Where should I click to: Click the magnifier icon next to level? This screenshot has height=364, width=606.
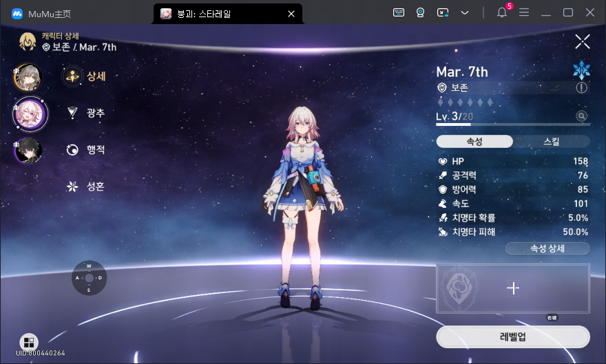point(582,117)
